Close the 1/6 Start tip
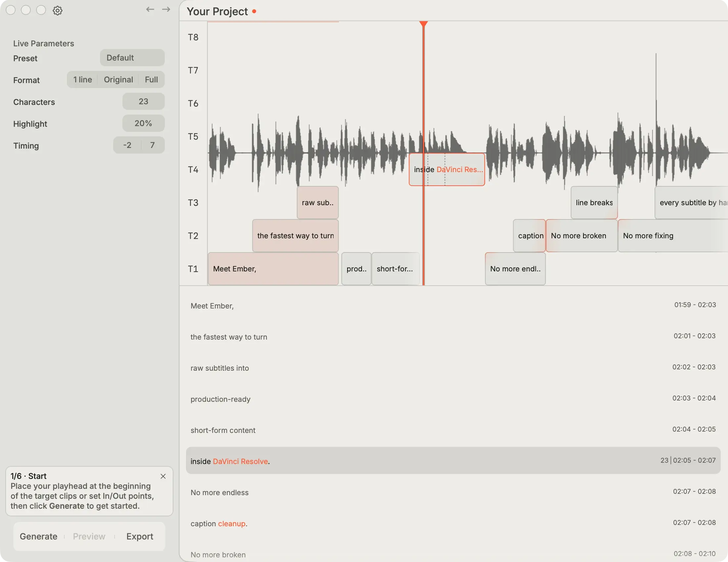This screenshot has height=562, width=728. [x=163, y=476]
